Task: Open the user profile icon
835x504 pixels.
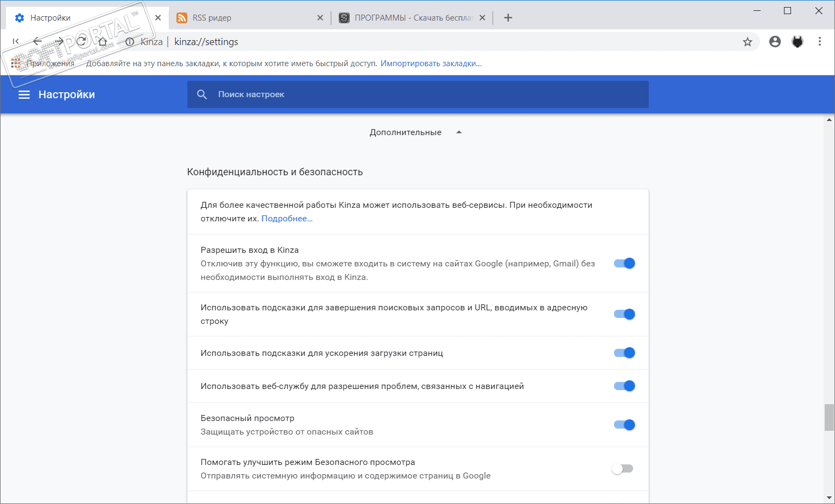Action: pyautogui.click(x=775, y=42)
